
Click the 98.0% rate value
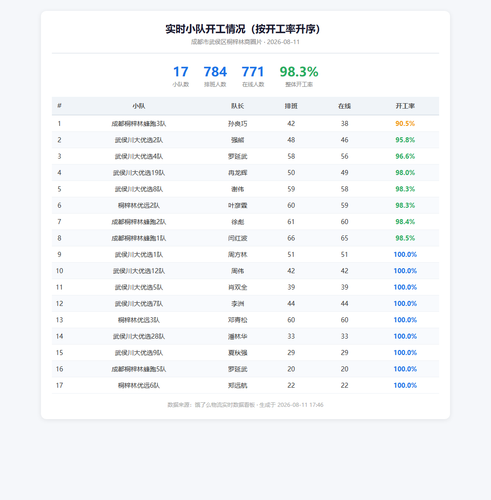coord(405,173)
